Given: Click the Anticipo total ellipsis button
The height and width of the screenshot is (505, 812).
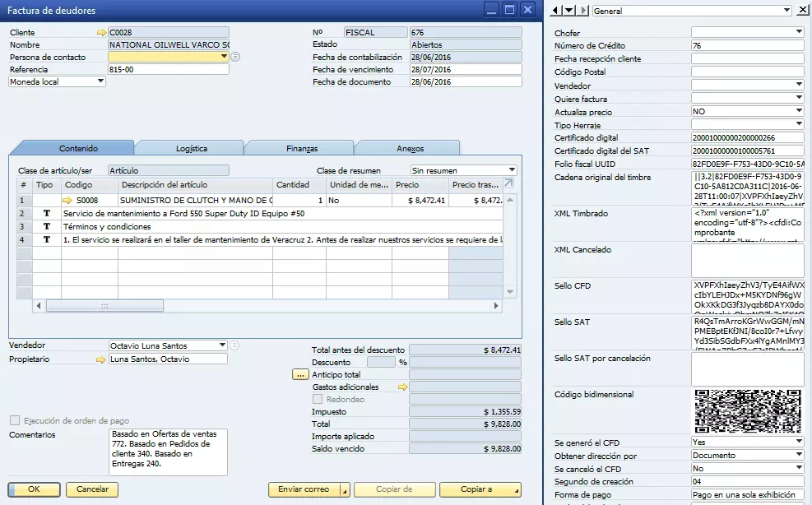Looking at the screenshot, I should tap(299, 374).
